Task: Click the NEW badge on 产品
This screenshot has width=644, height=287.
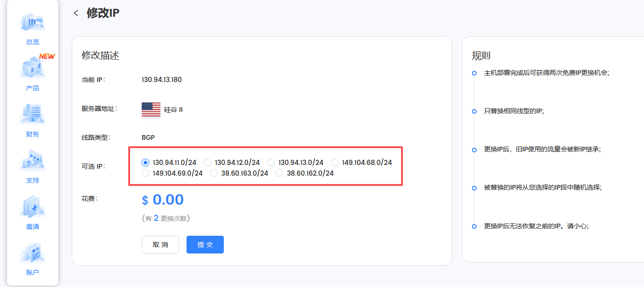Action: point(47,56)
